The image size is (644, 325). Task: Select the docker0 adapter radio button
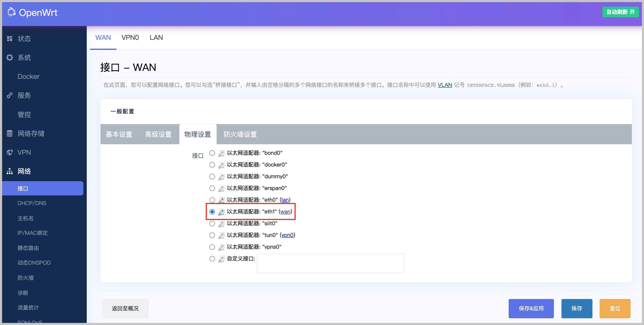point(212,165)
